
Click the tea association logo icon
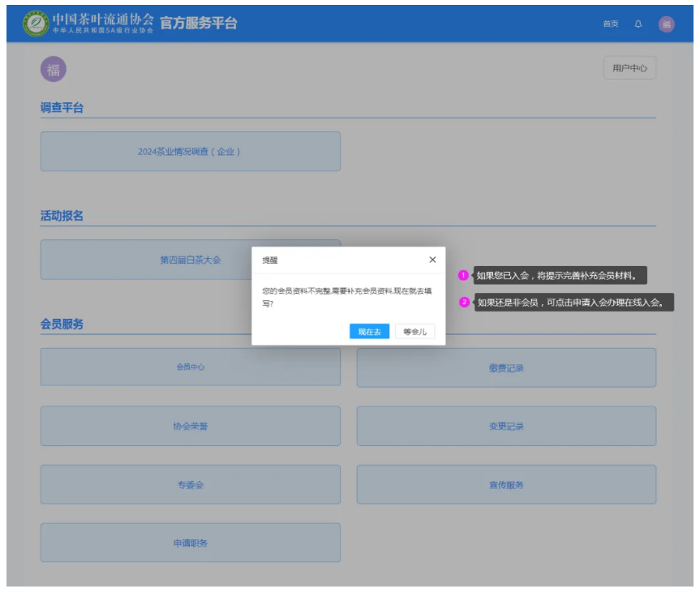point(37,24)
